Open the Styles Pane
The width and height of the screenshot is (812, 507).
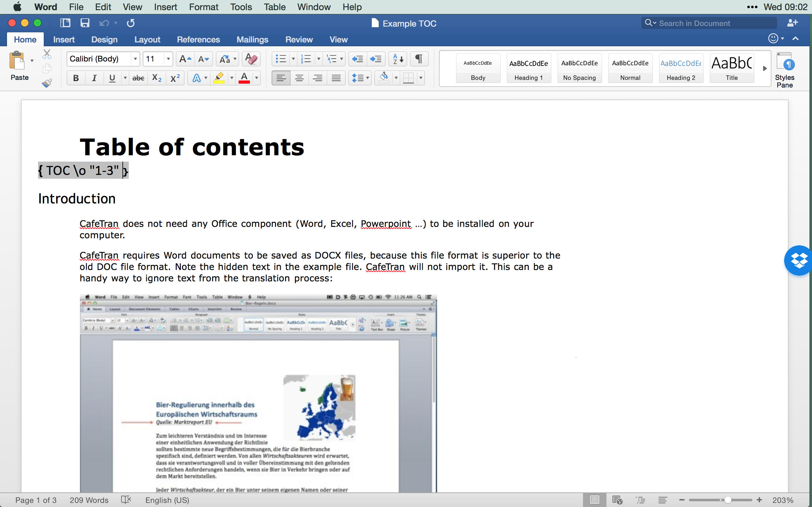click(x=784, y=70)
